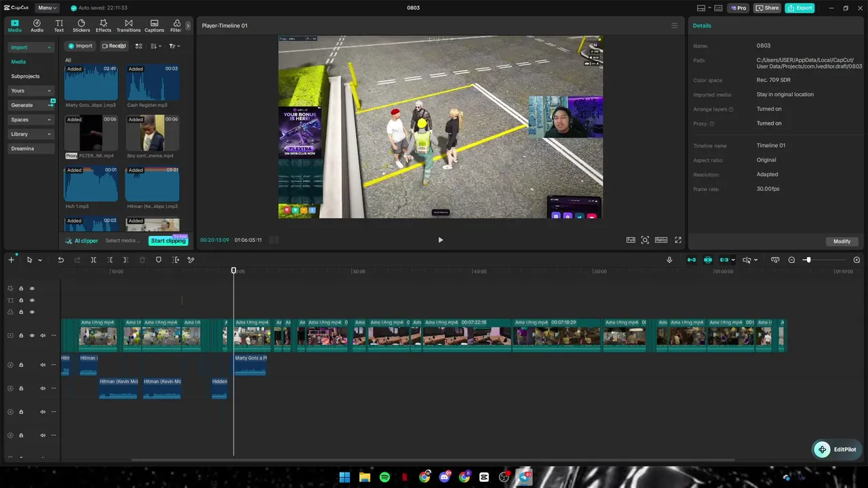This screenshot has width=868, height=488.
Task: Open the Stickers panel tab
Action: [81, 26]
